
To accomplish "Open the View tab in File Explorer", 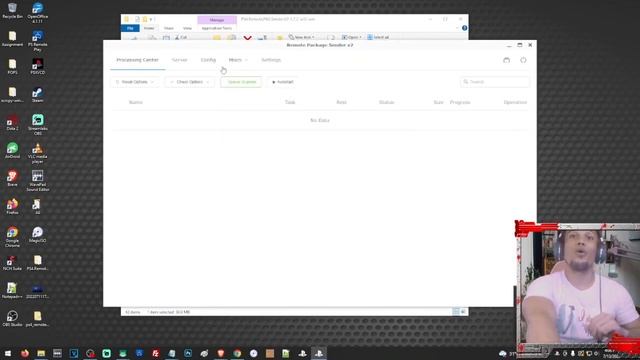I will (187, 28).
